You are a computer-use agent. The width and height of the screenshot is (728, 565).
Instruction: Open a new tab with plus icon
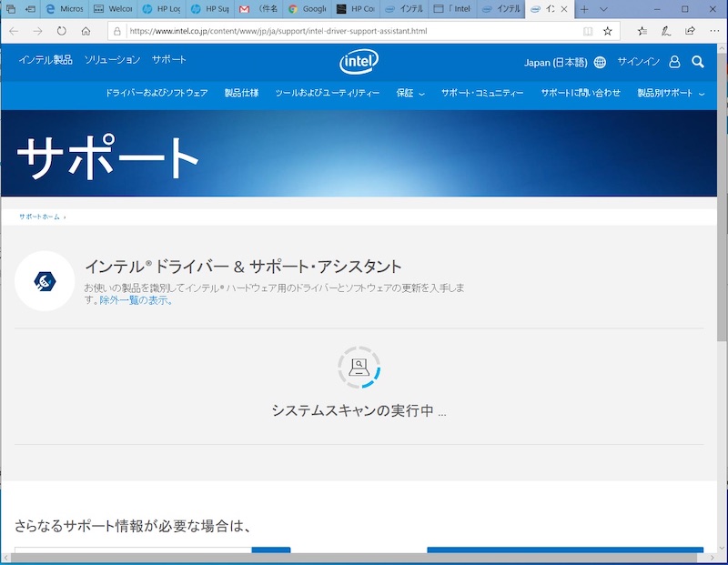coord(584,9)
